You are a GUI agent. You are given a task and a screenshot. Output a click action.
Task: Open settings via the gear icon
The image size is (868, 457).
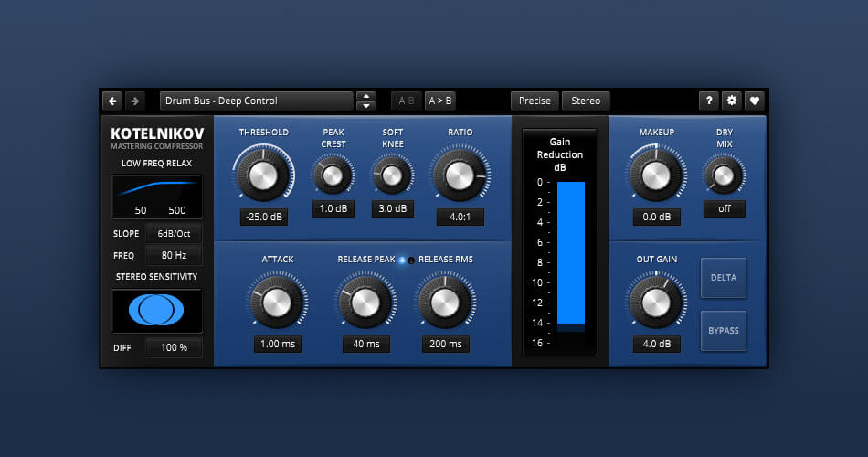[x=731, y=101]
